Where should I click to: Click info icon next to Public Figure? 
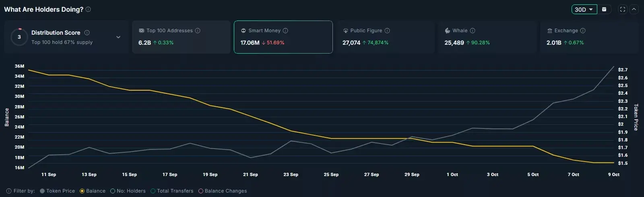click(387, 31)
